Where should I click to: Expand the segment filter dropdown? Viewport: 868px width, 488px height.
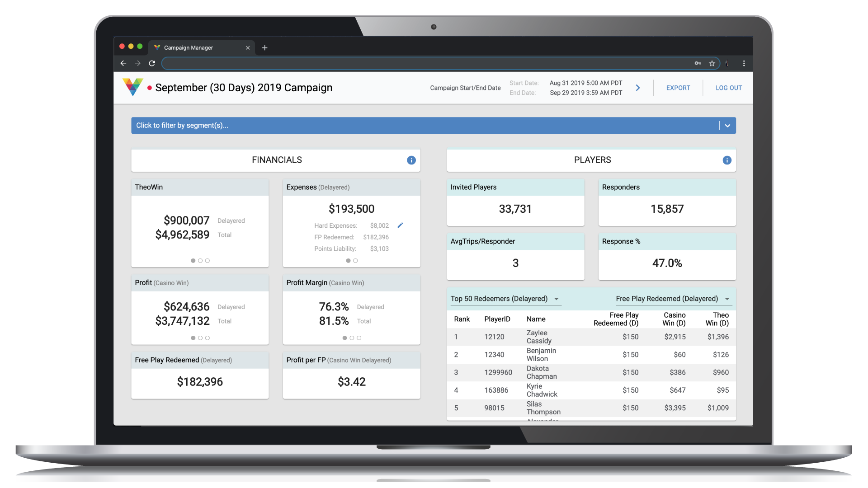727,126
